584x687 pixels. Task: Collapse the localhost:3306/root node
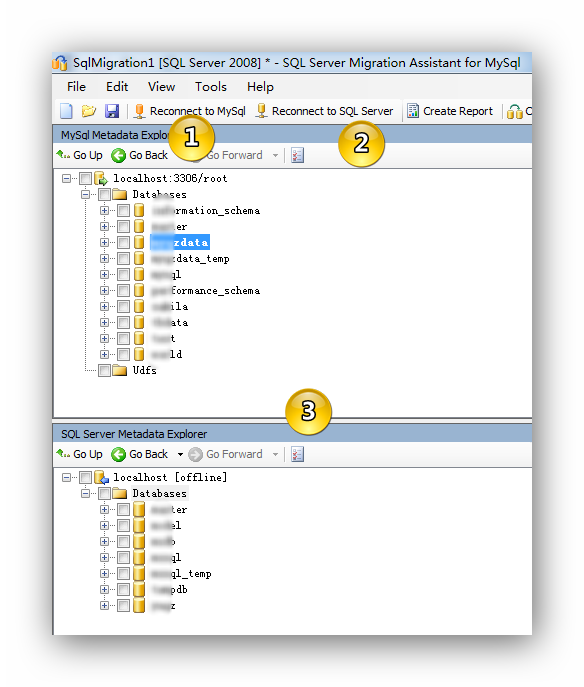pyautogui.click(x=66, y=178)
